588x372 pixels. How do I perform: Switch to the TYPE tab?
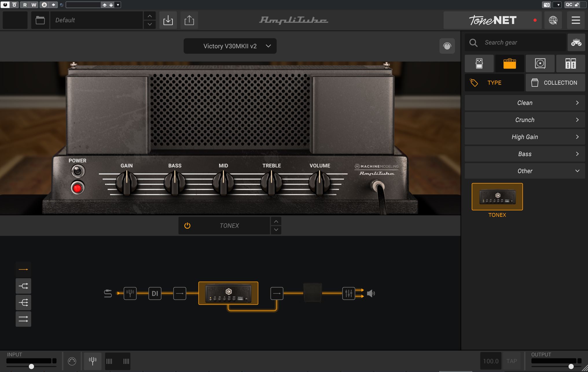[494, 82]
